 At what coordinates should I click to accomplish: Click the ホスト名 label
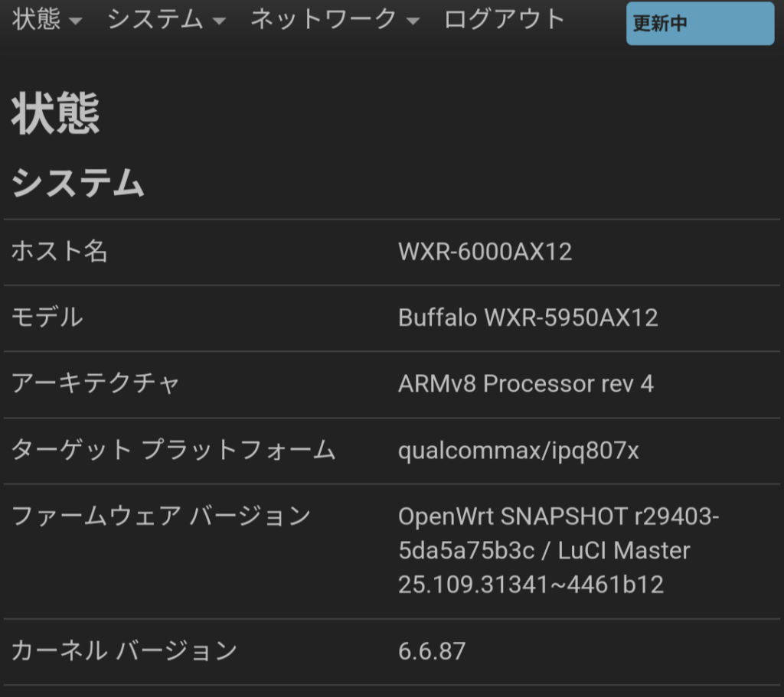(60, 251)
